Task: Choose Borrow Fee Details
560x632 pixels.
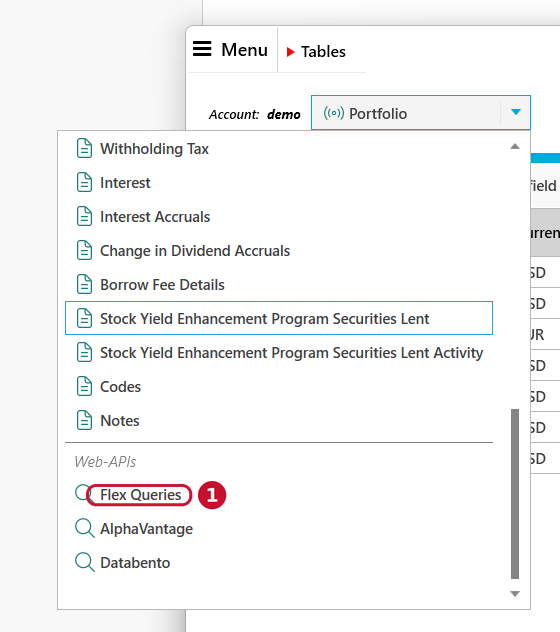Action: (162, 285)
